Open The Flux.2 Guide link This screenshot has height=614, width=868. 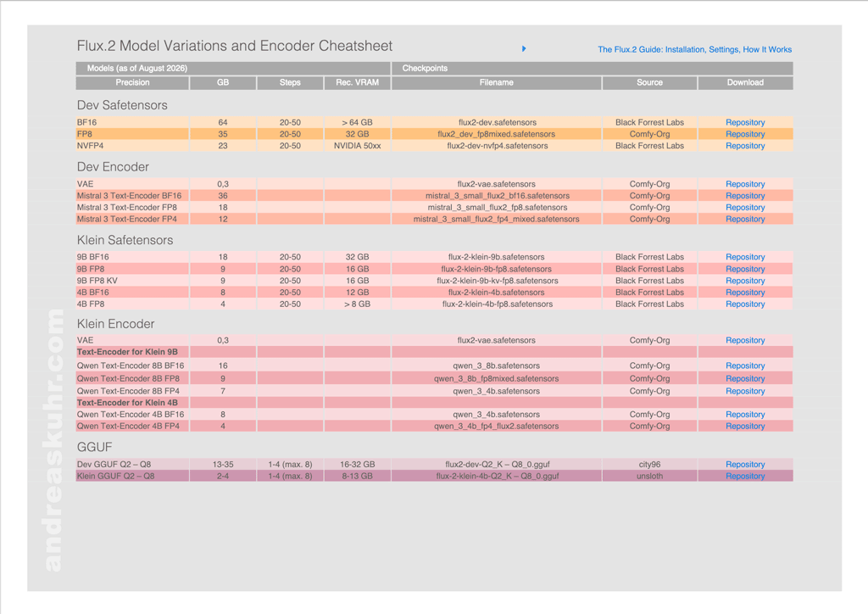[x=694, y=49]
